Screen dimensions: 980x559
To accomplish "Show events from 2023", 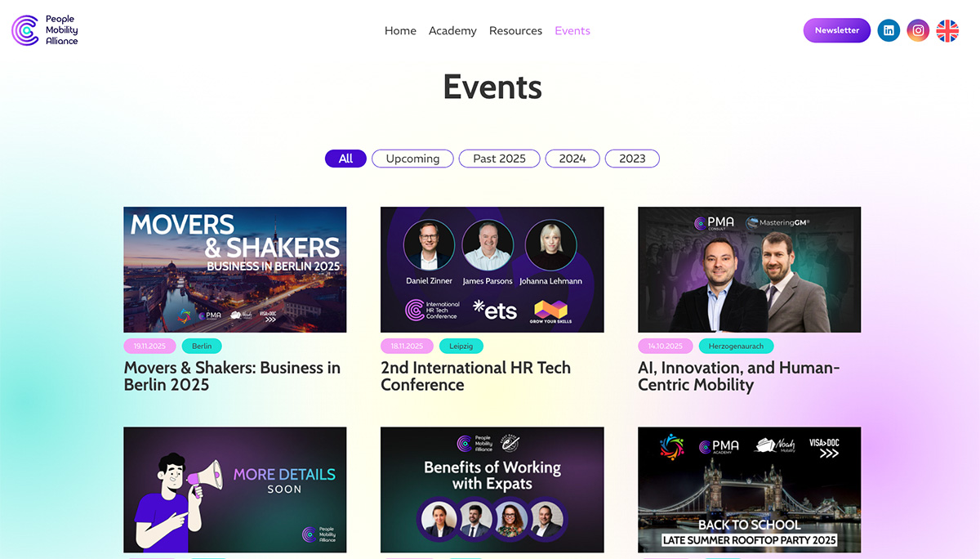I will [x=632, y=159].
